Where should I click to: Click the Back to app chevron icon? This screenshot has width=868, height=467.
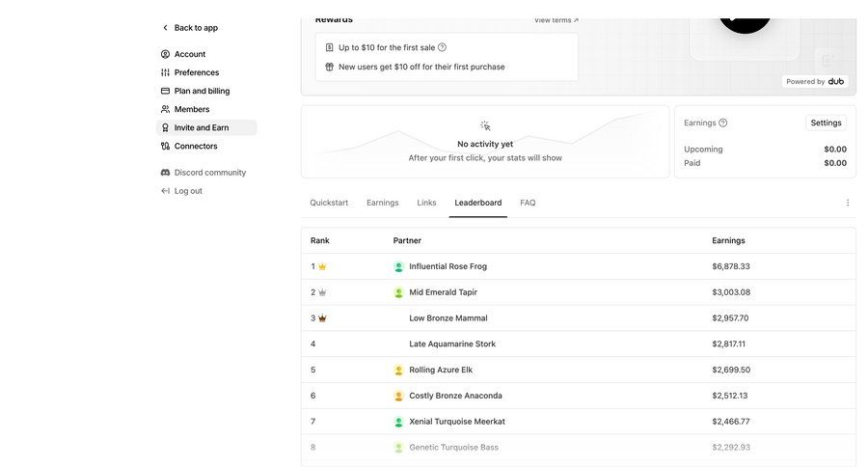pyautogui.click(x=165, y=28)
